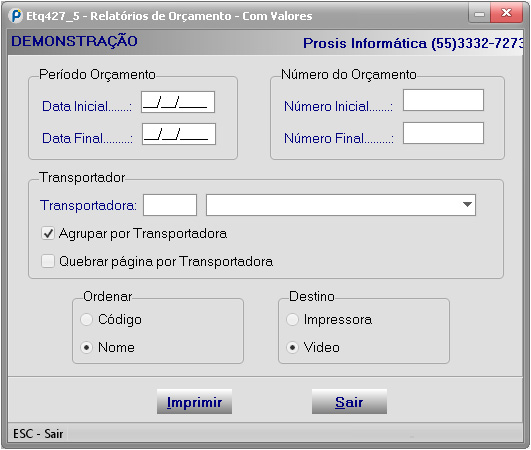Click the Número Inicial input box
The height and width of the screenshot is (450, 531).
[443, 100]
